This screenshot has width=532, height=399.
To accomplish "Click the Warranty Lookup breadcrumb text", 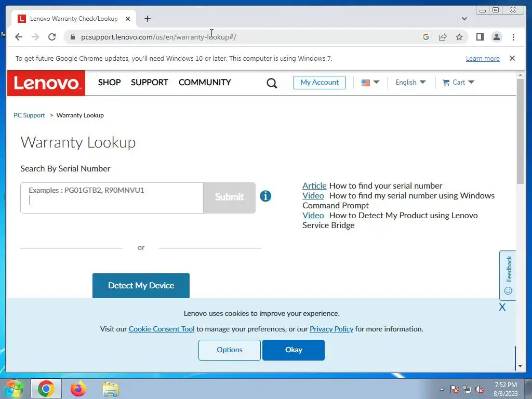I will [80, 115].
